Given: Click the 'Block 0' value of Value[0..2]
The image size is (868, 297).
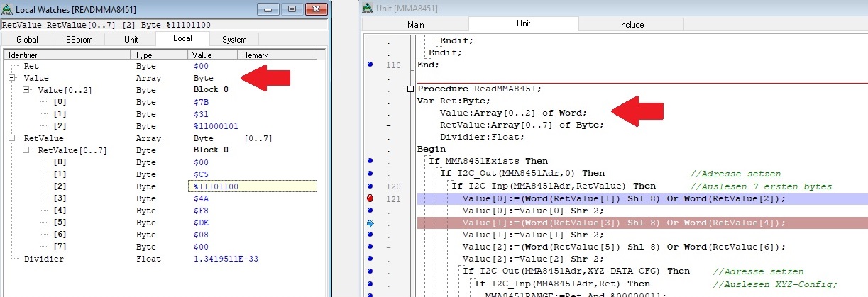Looking at the screenshot, I should click(211, 90).
